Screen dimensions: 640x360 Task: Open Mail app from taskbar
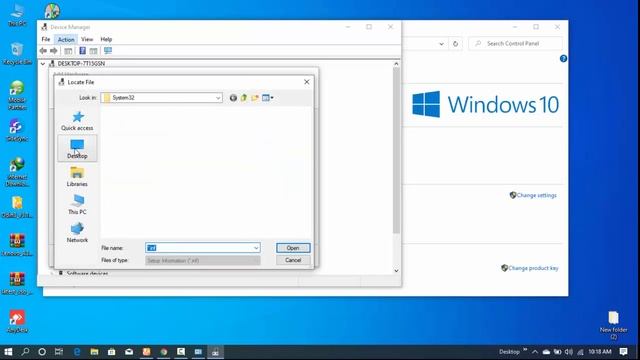coord(129,352)
